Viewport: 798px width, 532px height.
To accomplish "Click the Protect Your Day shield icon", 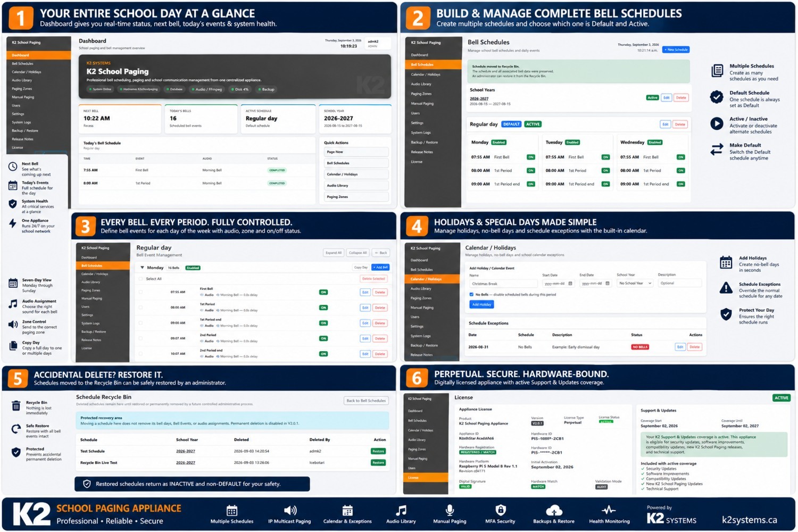I will tap(726, 314).
